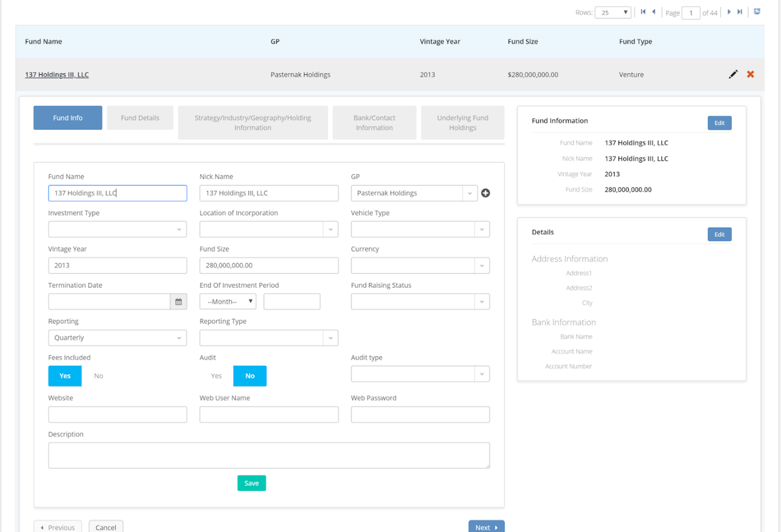Open the Underlying Fund Holdings tab
781x532 pixels.
pos(463,123)
